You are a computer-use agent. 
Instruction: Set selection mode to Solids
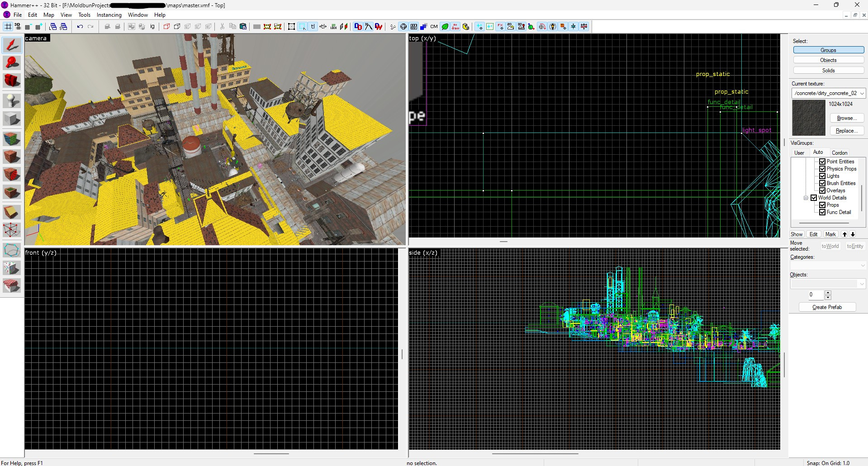tap(829, 71)
